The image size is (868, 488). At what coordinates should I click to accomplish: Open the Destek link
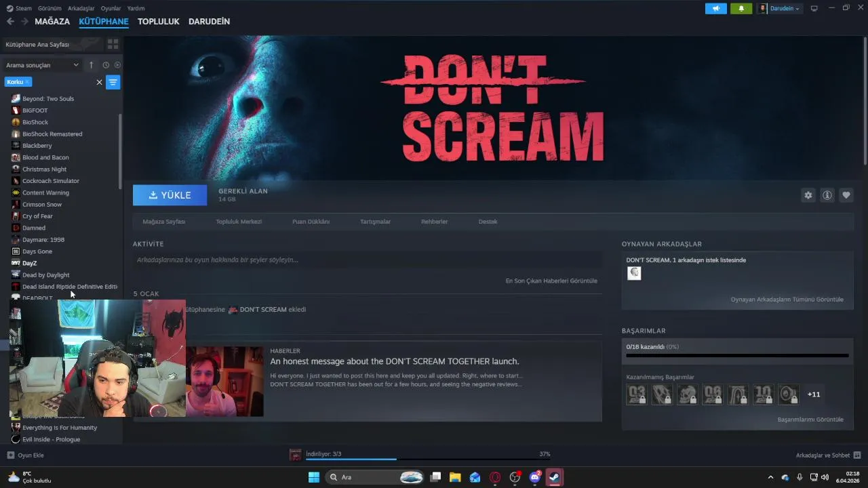(x=488, y=222)
